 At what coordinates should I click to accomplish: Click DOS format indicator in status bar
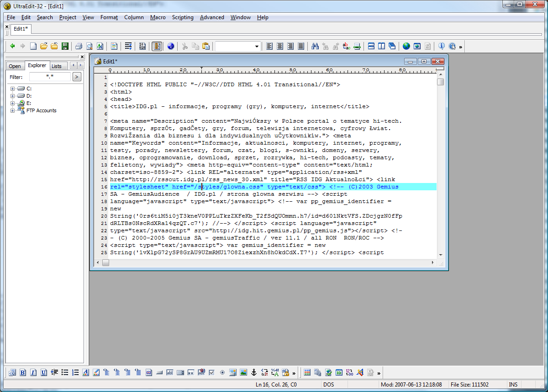click(329, 385)
